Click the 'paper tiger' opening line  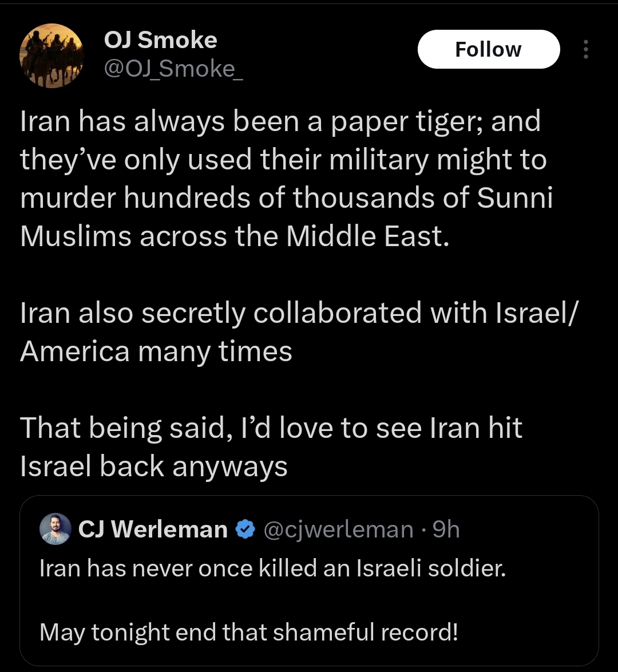click(280, 122)
